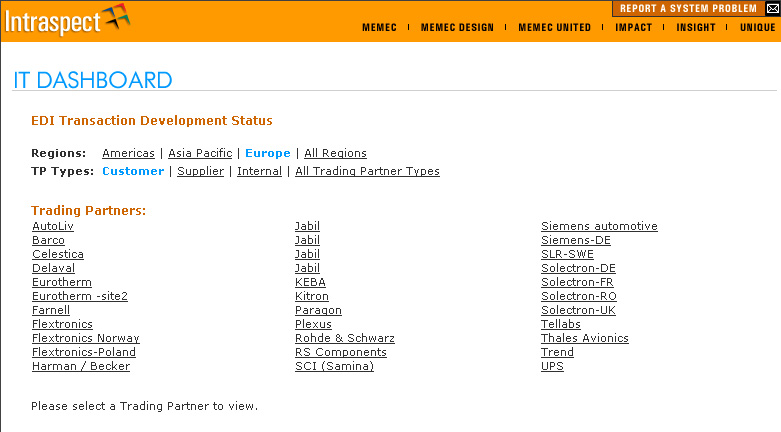Open the Report a System Problem link

pos(688,8)
